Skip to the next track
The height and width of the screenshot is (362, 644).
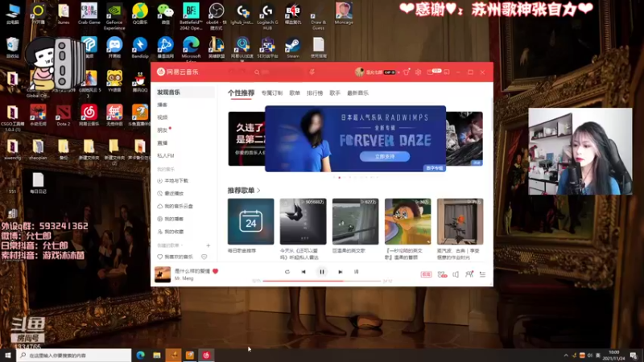(340, 272)
